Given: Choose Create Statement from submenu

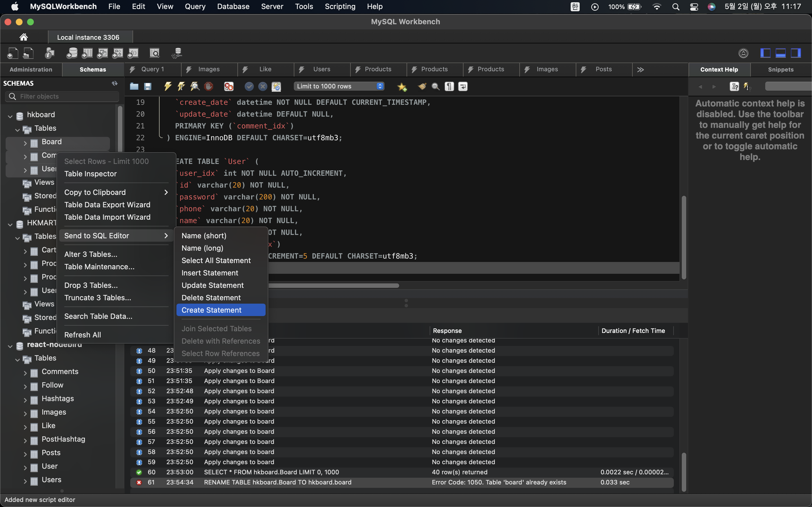Looking at the screenshot, I should 211,310.
